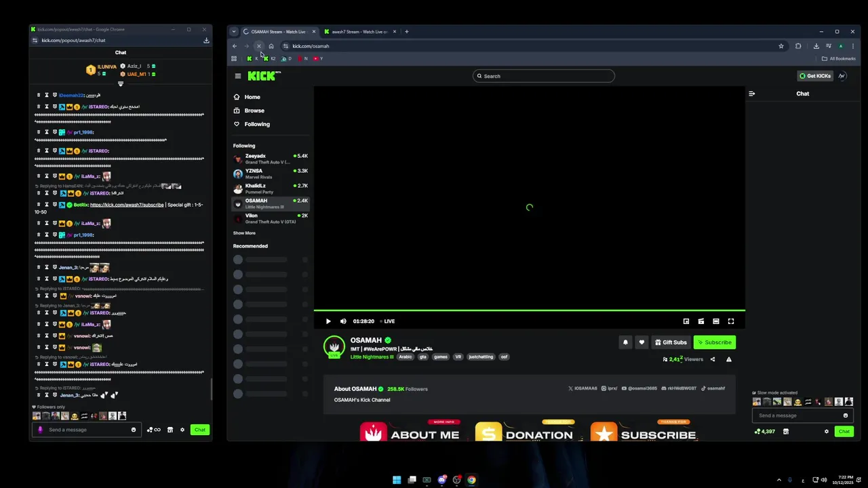Expand Show More under Following
868x488 pixels.
coord(244,233)
